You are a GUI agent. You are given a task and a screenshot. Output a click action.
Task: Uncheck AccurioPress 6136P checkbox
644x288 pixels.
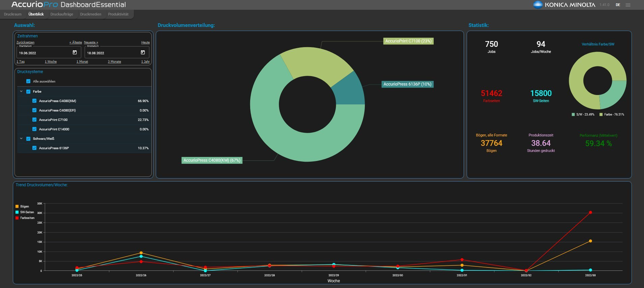coord(34,148)
